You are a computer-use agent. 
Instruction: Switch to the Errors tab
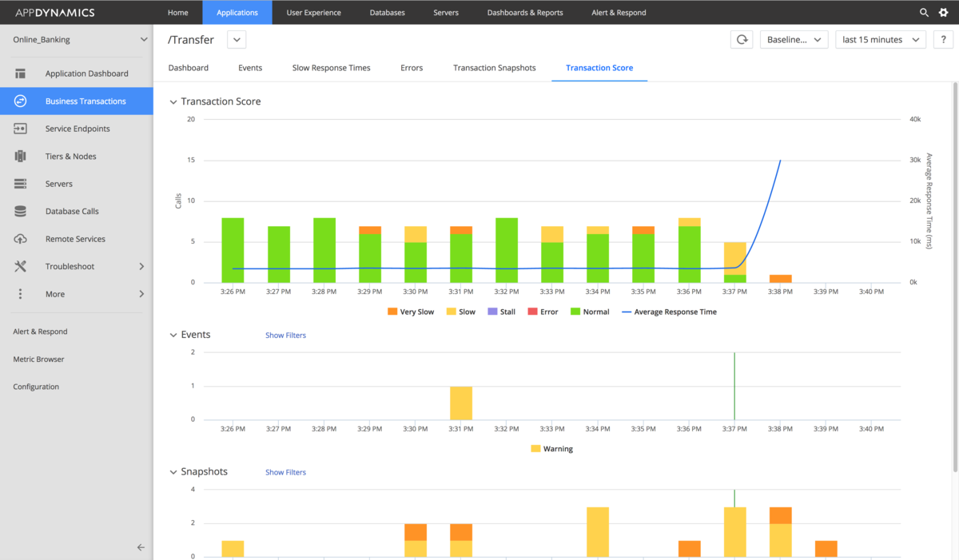pyautogui.click(x=412, y=68)
